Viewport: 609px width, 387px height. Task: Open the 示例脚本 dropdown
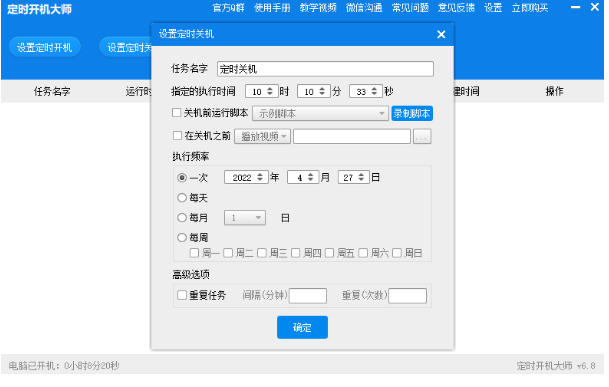pyautogui.click(x=320, y=113)
